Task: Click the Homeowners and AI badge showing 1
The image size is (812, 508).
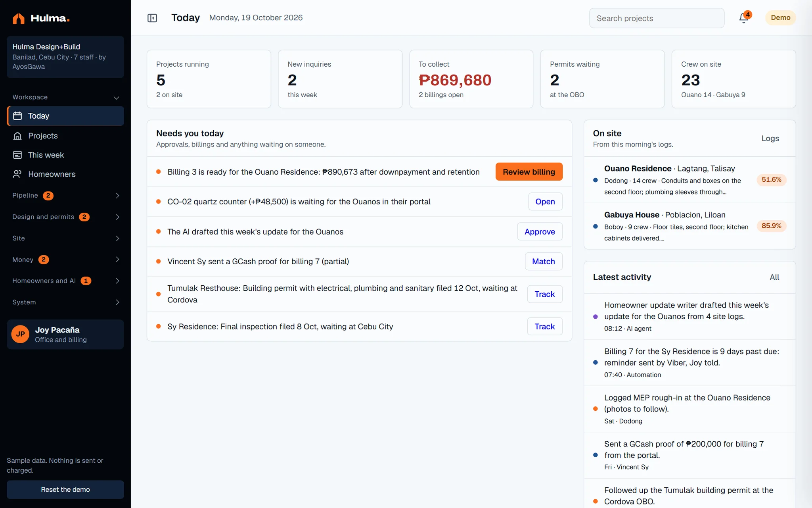Action: coord(86,281)
